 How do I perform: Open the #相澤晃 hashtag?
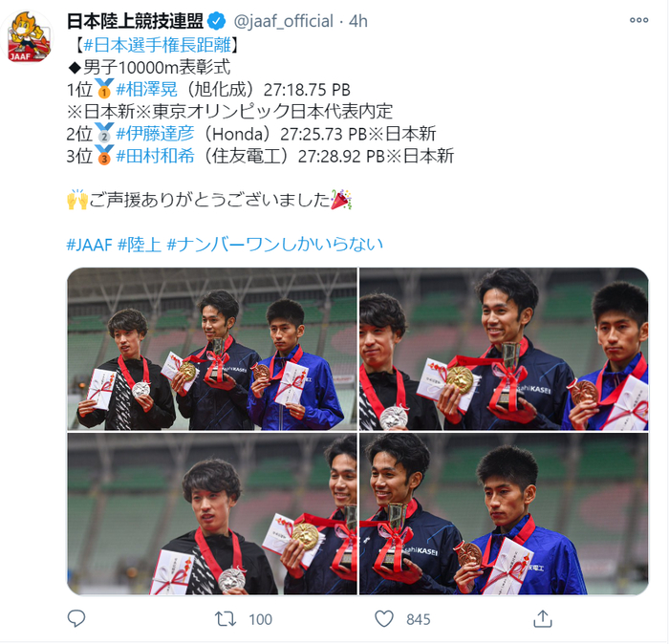[x=146, y=90]
